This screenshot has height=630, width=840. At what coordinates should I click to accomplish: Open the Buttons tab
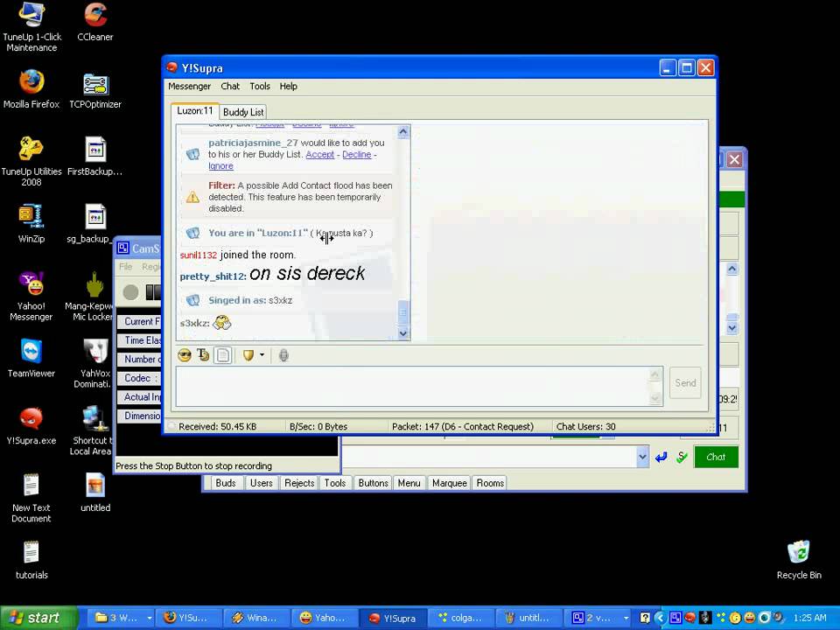[373, 483]
